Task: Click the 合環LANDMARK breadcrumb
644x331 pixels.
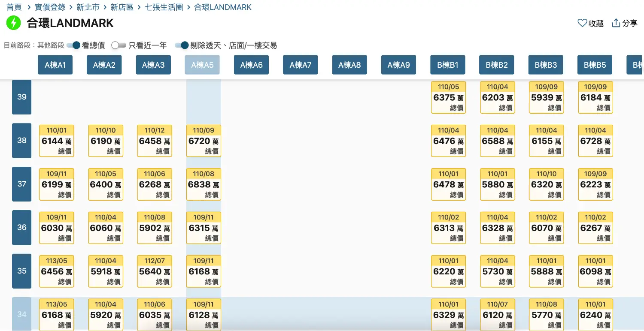Action: pos(223,7)
